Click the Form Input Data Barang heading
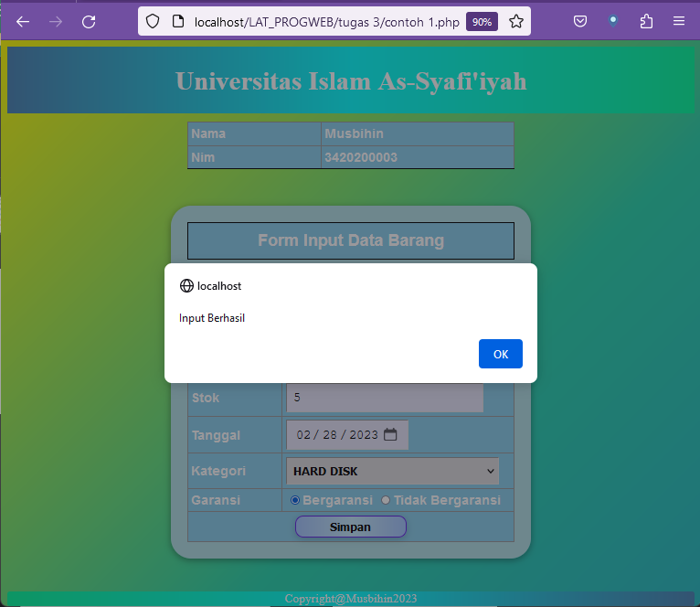The height and width of the screenshot is (607, 700). pos(351,240)
